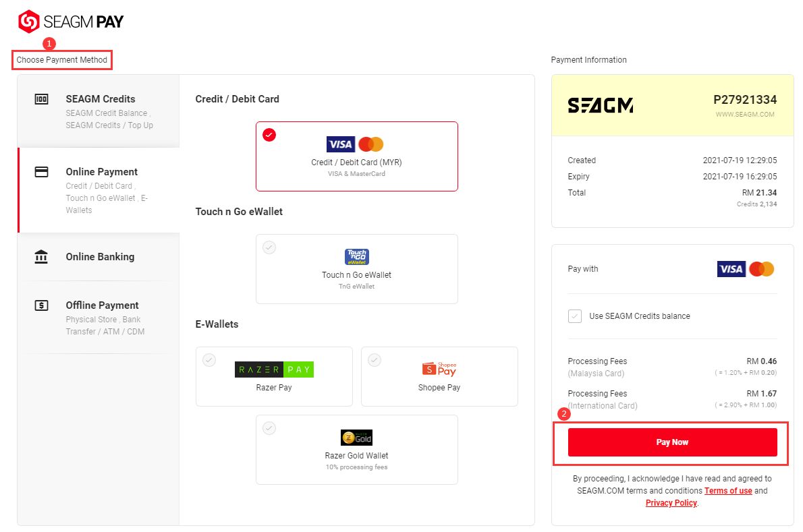
Task: Enable Use SEAGM Credits balance checkbox
Action: 575,316
